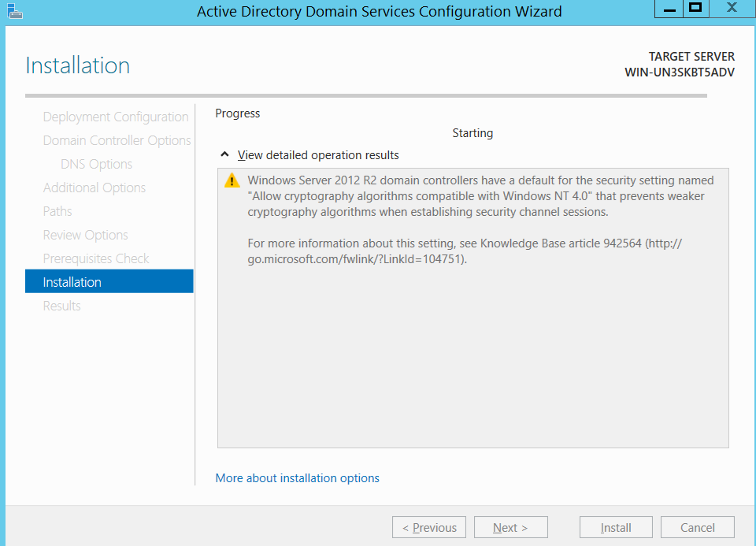Cancel the configuration wizard

[x=697, y=527]
